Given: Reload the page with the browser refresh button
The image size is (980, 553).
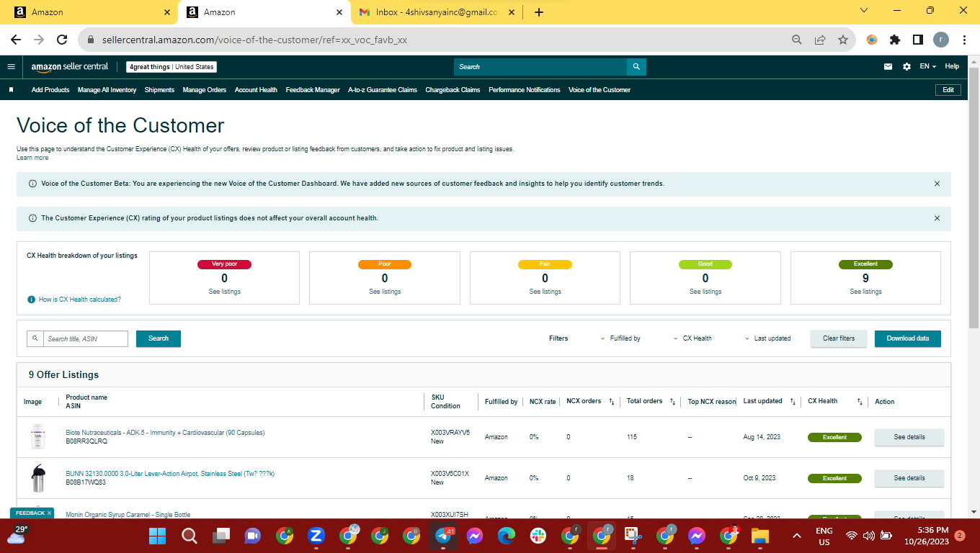Looking at the screenshot, I should pyautogui.click(x=62, y=40).
